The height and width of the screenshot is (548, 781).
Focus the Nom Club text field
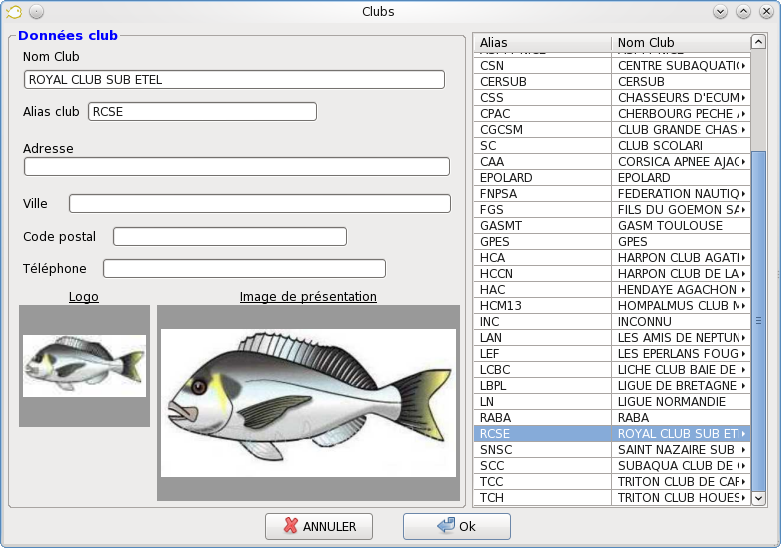234,80
